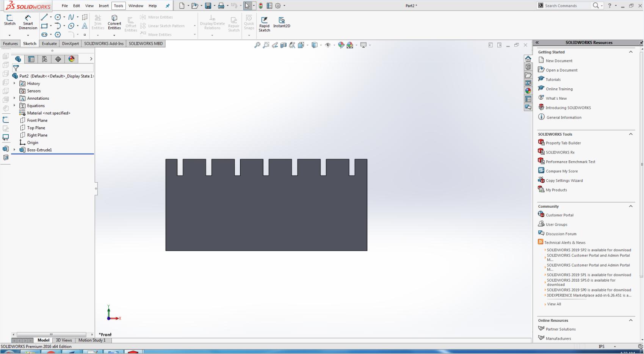
Task: Select the Smart Dimension tool
Action: click(28, 22)
